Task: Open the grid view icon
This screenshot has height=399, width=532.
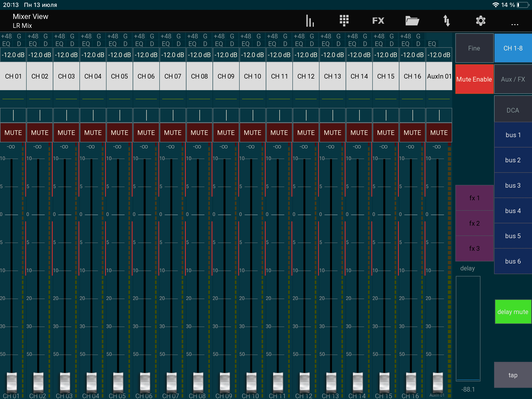Action: coord(344,21)
